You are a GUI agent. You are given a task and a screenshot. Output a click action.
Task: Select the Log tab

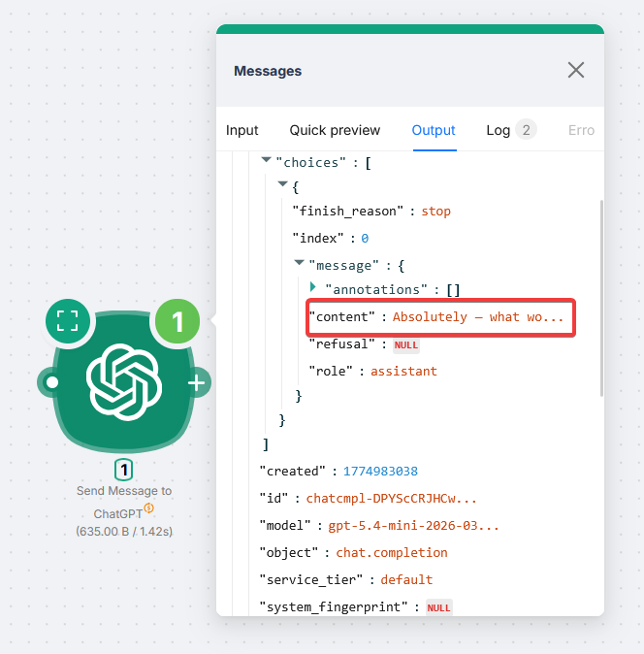pos(498,130)
